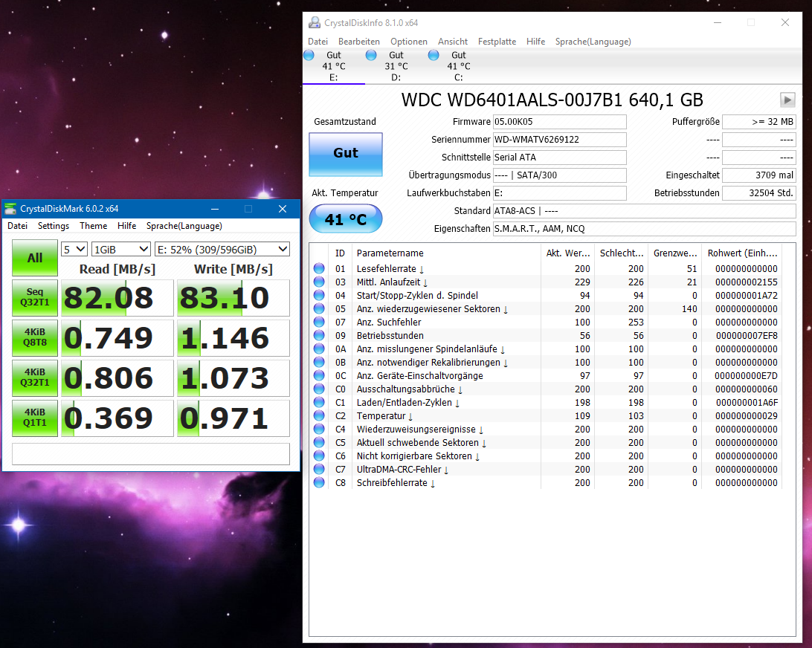Click status icon for Anz. Suchfehler row
812x648 pixels.
click(319, 322)
